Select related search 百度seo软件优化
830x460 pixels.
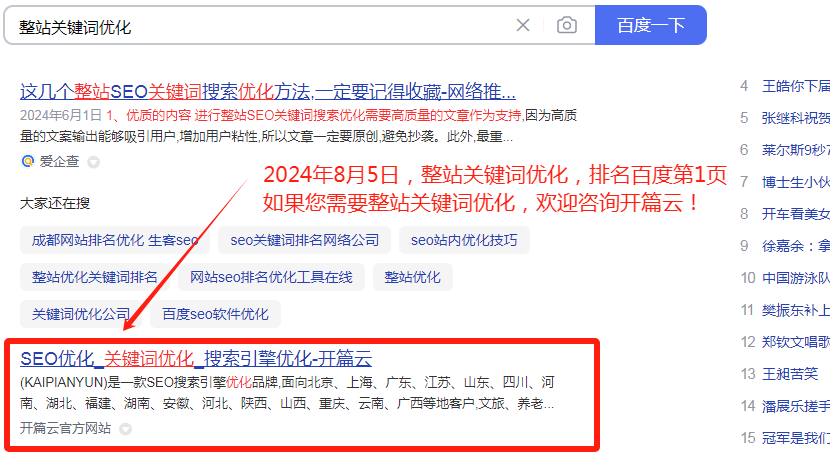(x=215, y=314)
